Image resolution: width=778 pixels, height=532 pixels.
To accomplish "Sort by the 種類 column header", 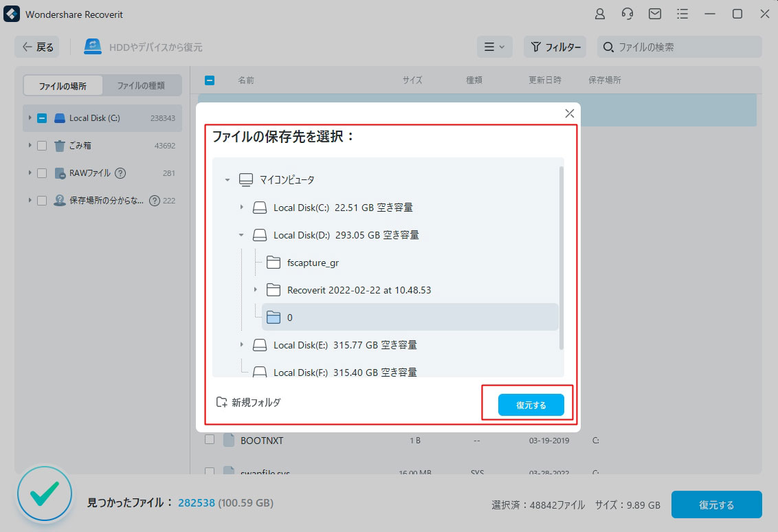I will [x=474, y=80].
